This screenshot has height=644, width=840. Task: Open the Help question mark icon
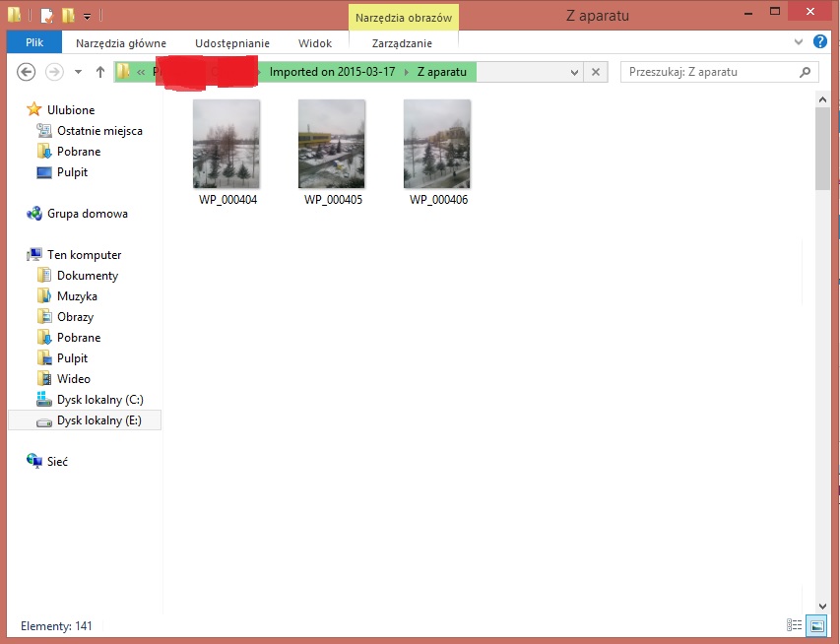(x=820, y=42)
